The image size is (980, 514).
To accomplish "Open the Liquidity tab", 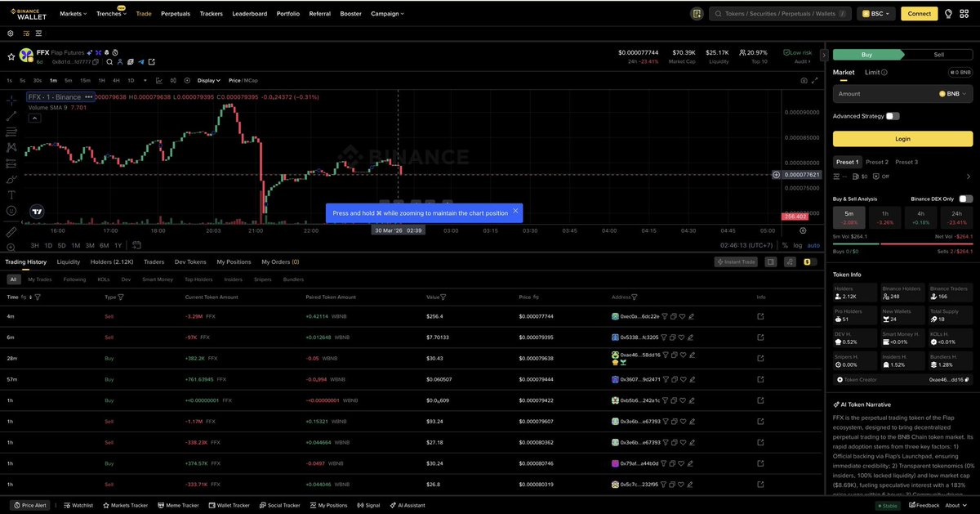I will point(69,262).
